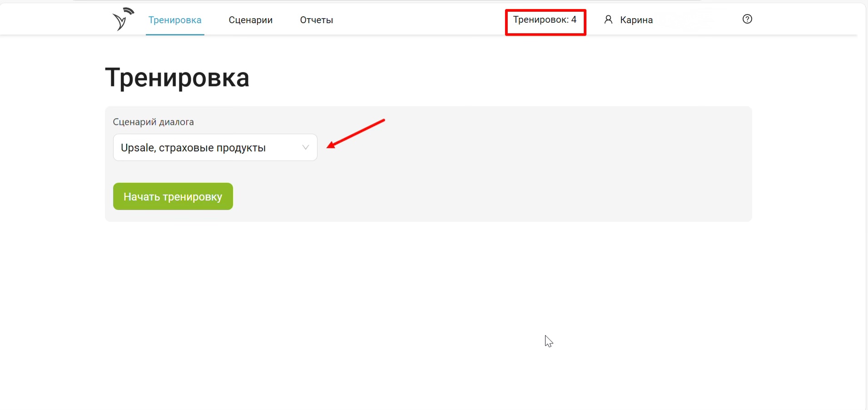Viewport: 868px width, 410px height.
Task: Click the user profile icon beside Карина
Action: tap(608, 20)
